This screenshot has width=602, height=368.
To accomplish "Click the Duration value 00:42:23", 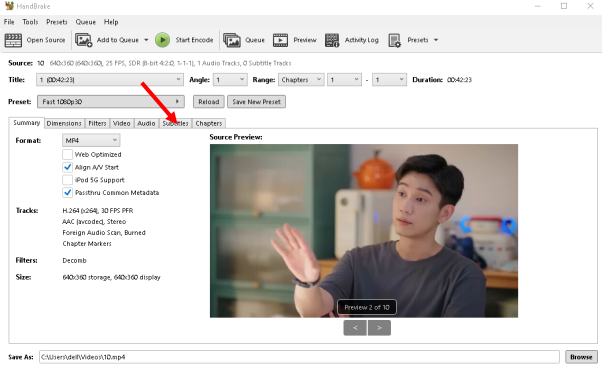I will [459, 80].
